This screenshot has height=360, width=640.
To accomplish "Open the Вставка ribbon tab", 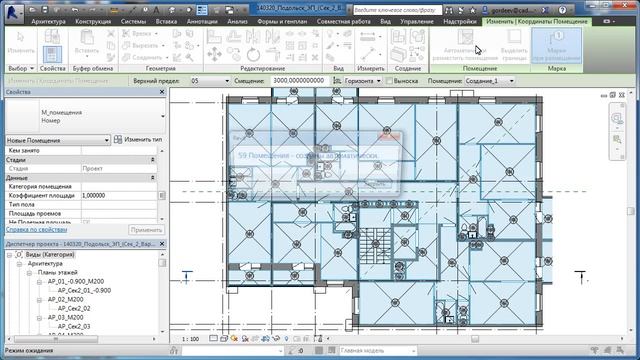I will (166, 21).
